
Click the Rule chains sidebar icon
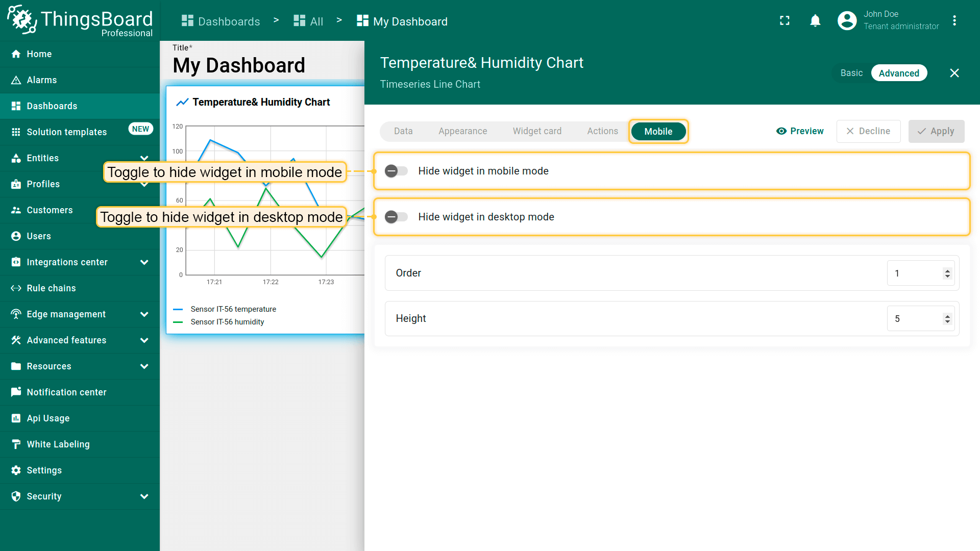pyautogui.click(x=16, y=288)
